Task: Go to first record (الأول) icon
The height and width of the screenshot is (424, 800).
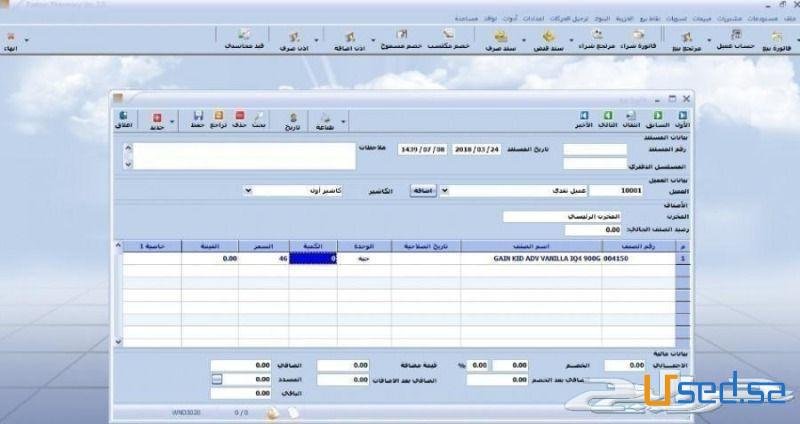Action: point(683,119)
